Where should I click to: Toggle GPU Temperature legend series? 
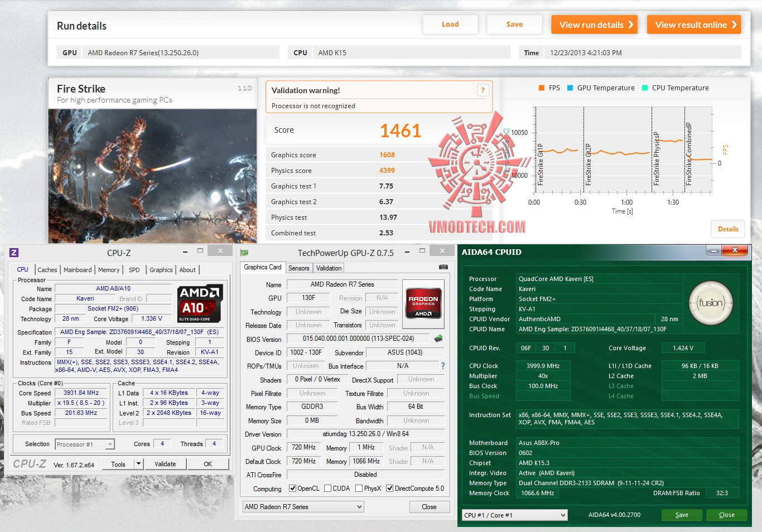point(601,88)
